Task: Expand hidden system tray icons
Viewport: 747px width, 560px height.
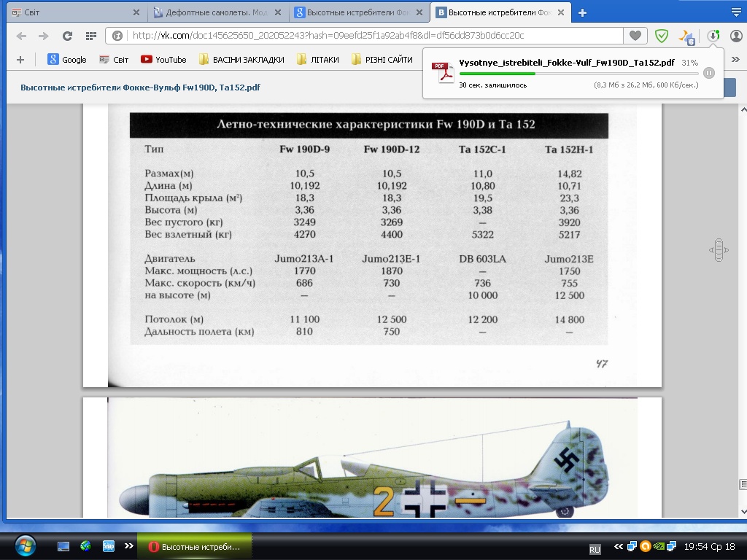Action: [x=619, y=547]
